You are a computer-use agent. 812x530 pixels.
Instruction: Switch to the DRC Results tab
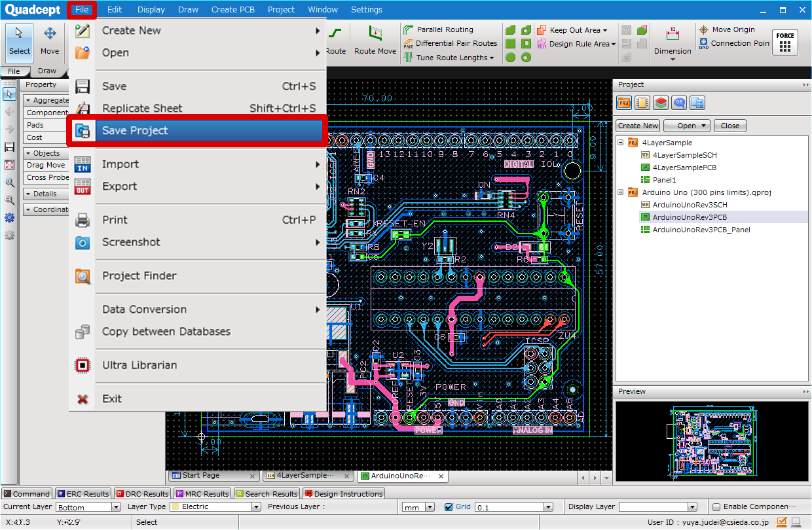142,494
